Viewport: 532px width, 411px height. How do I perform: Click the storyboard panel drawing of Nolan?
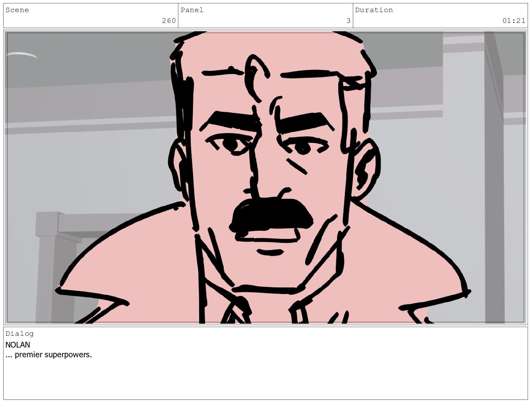coord(266,177)
